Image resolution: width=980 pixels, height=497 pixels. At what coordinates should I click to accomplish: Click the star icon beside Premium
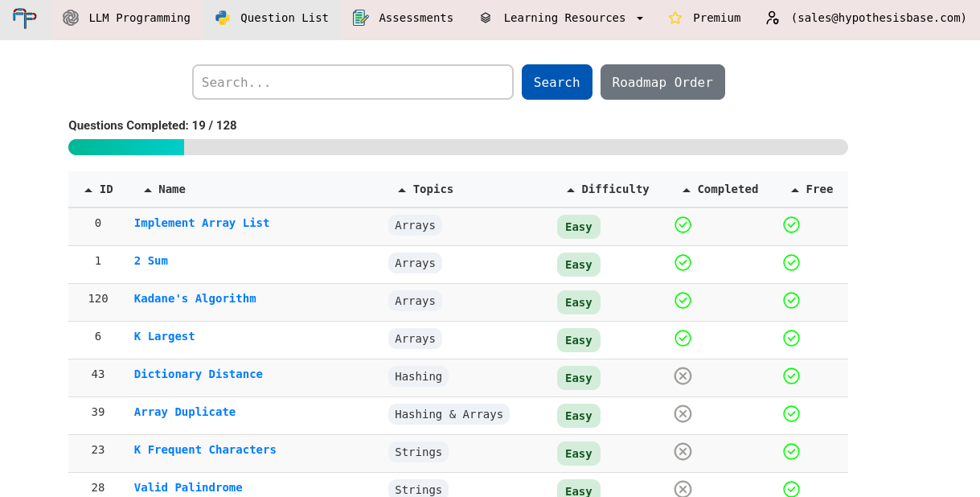675,18
